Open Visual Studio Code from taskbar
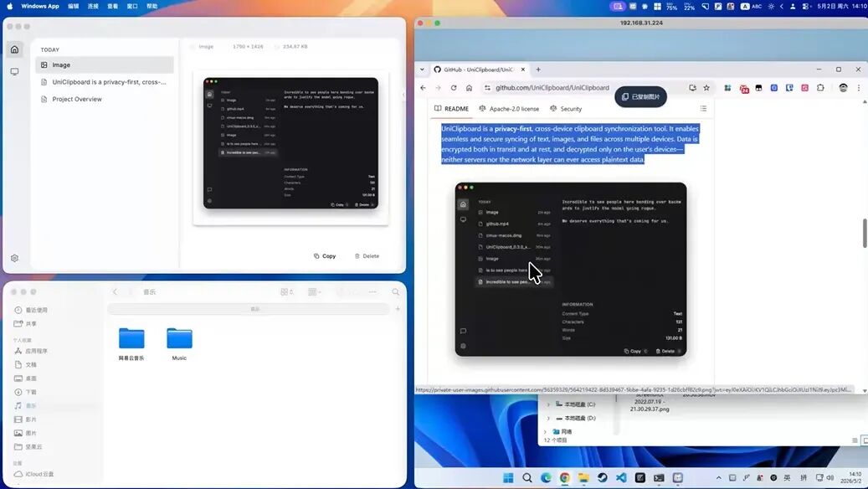 (x=621, y=477)
